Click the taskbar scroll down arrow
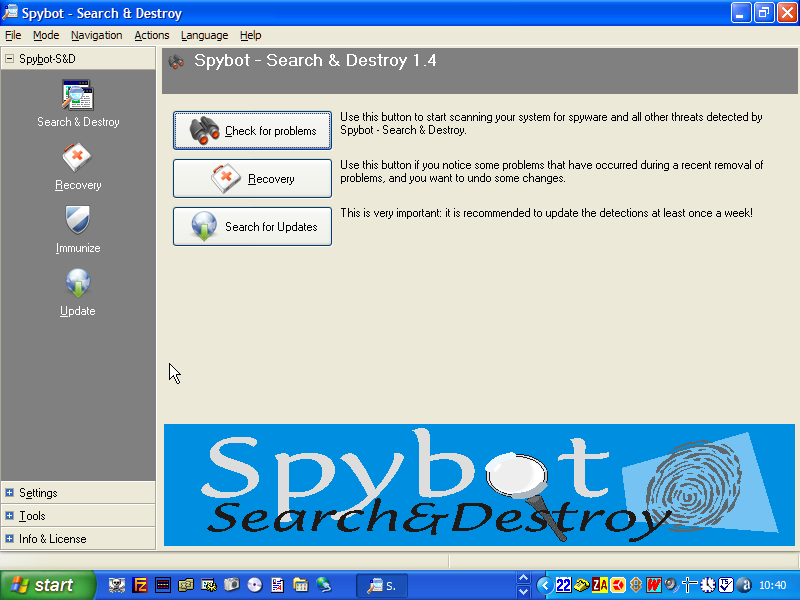The height and width of the screenshot is (600, 800). pos(523,592)
